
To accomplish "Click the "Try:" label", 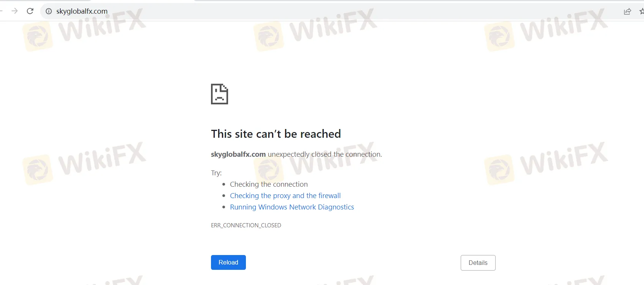I will click(x=216, y=173).
